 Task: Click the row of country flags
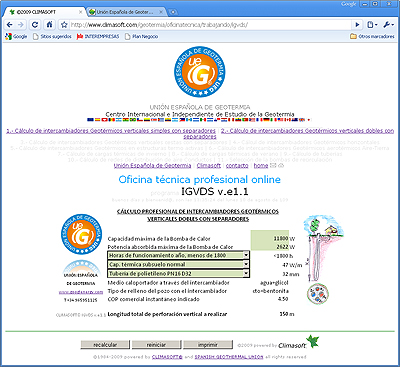point(199,120)
